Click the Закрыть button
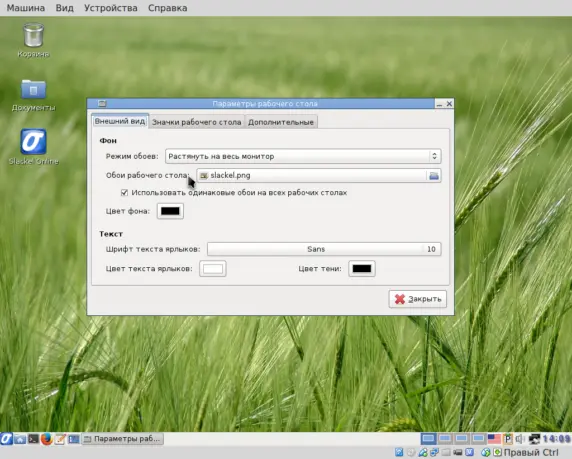Viewport: 572px width, 459px height. point(418,299)
